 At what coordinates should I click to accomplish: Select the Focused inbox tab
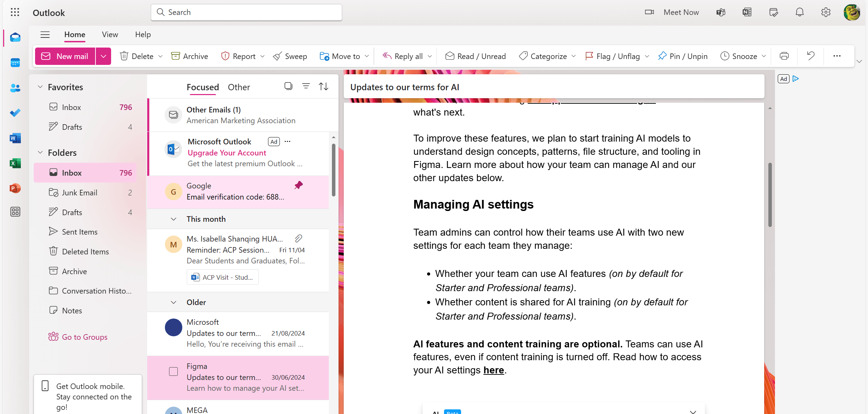(x=203, y=87)
